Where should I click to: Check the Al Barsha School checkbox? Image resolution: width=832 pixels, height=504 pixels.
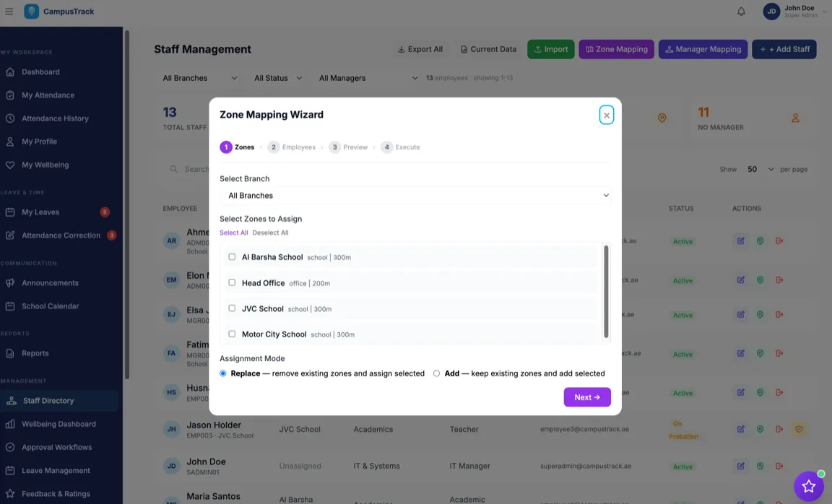[232, 257]
